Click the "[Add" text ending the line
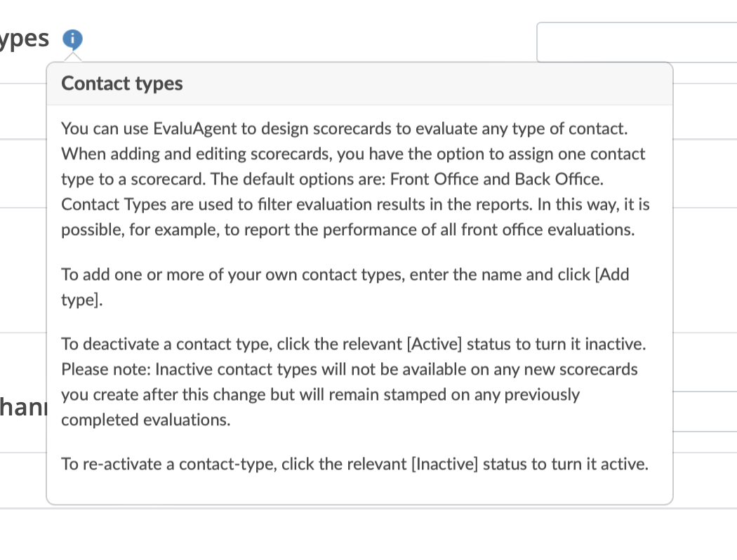 click(612, 274)
